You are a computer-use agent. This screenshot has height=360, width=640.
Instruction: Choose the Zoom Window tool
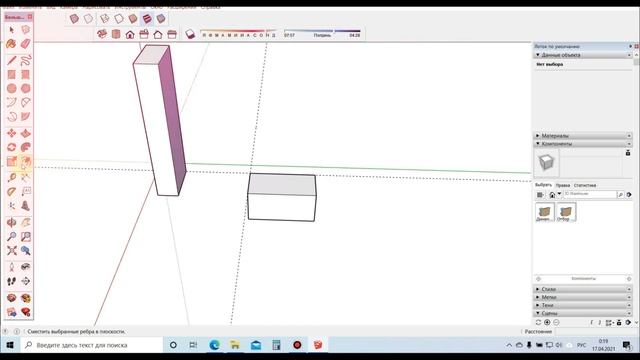(26, 237)
